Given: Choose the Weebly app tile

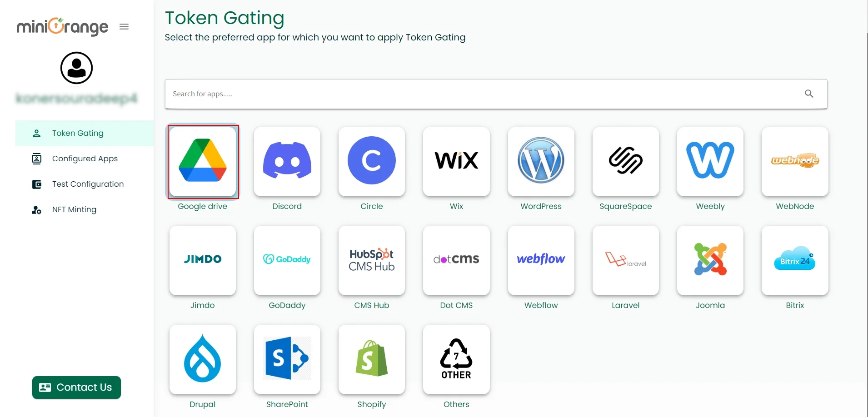Looking at the screenshot, I should click(710, 162).
